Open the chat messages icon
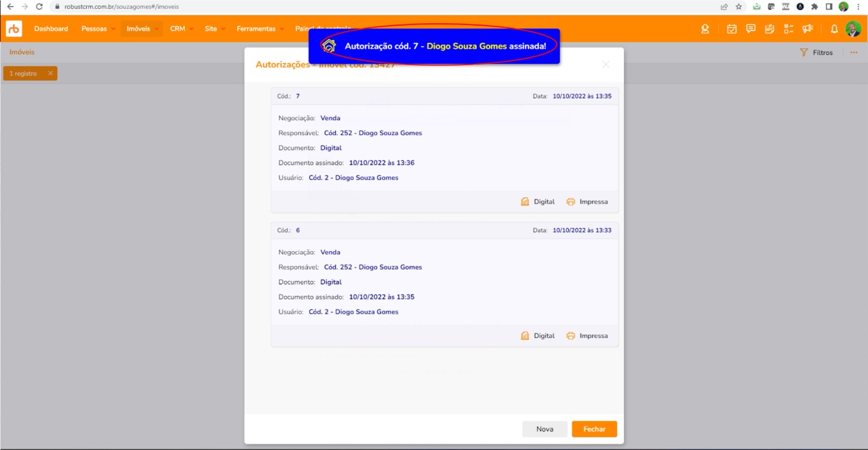 (x=751, y=29)
